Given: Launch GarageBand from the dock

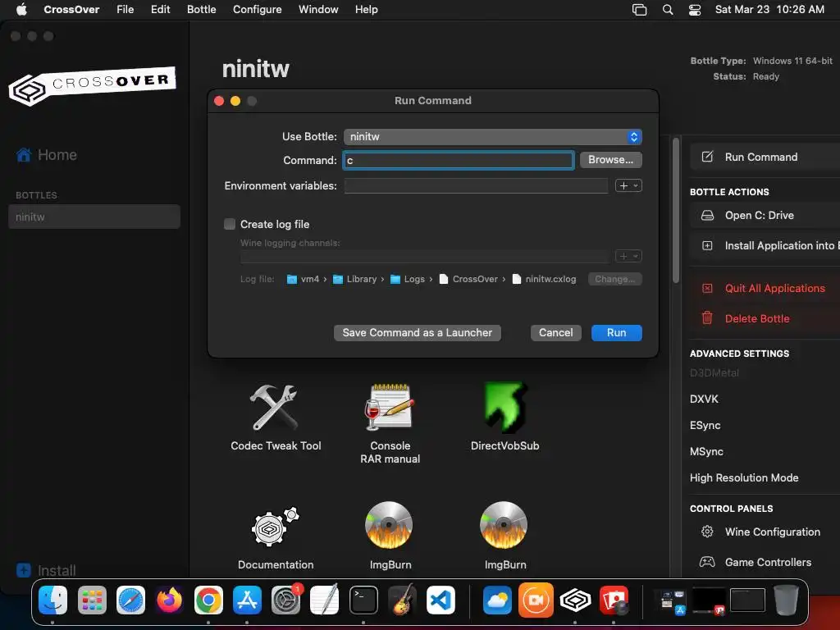Looking at the screenshot, I should click(402, 600).
